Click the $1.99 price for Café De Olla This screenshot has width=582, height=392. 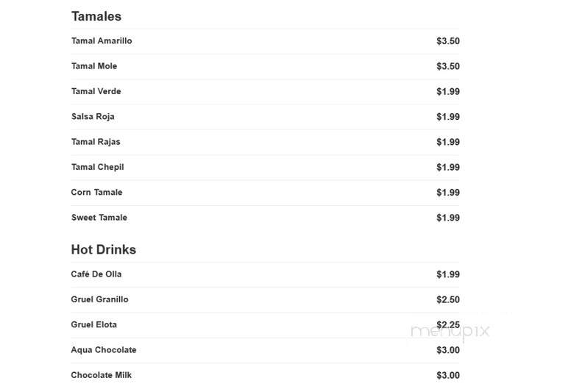448,274
